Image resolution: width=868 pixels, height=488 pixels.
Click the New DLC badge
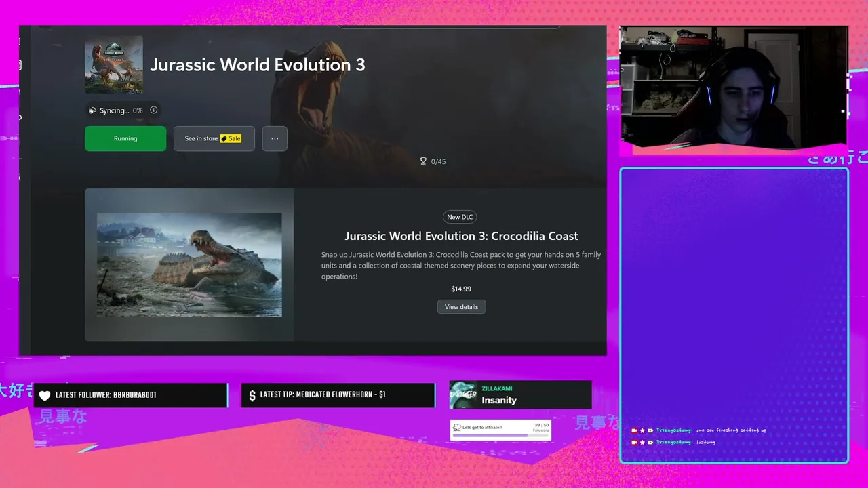click(460, 217)
